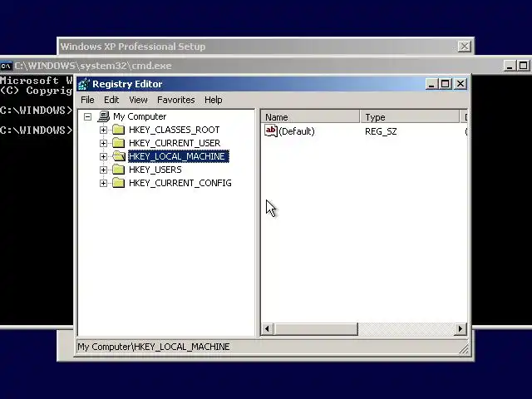Click the string value icon beside (Default)
This screenshot has width=532, height=399.
click(x=271, y=131)
